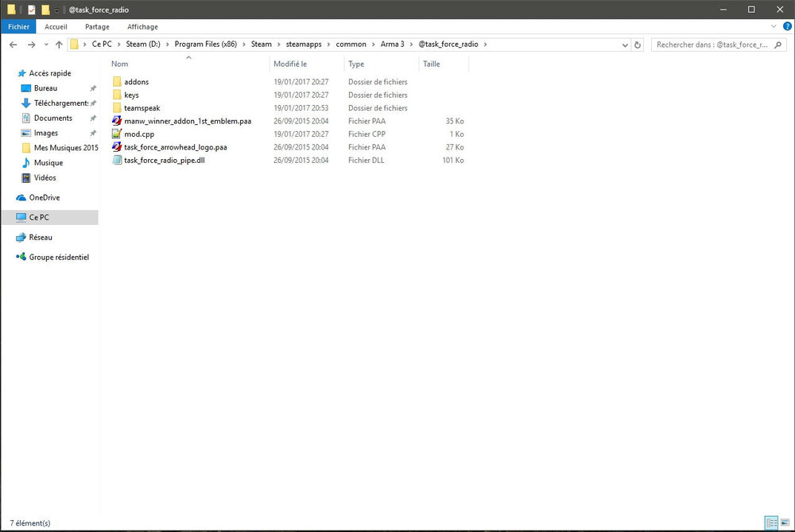795x532 pixels.
Task: Click the search magnifier icon
Action: click(778, 45)
